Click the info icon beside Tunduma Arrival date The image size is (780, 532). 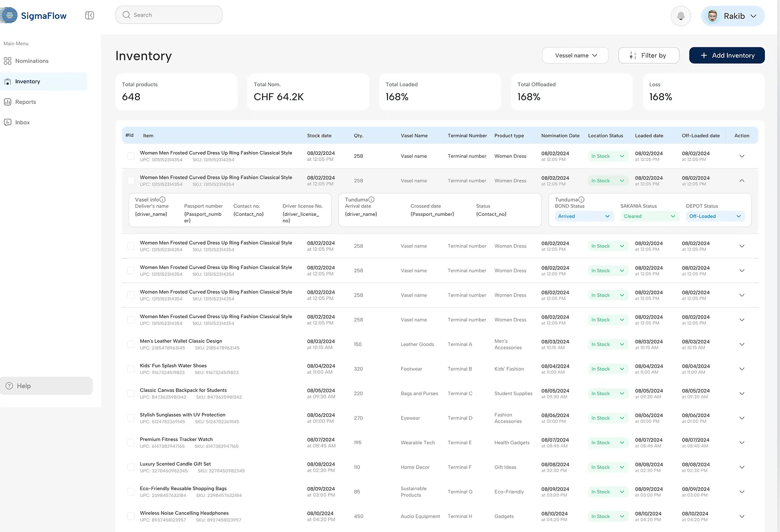tap(371, 200)
